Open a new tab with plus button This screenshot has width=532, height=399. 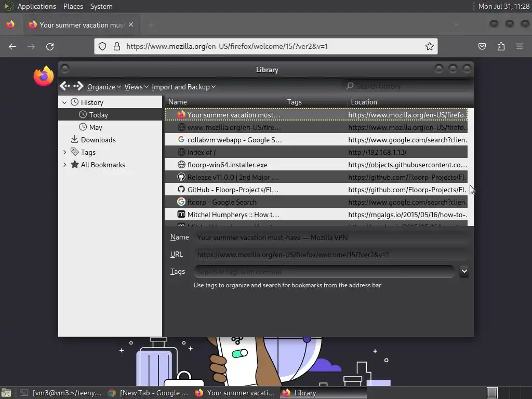pos(151,24)
